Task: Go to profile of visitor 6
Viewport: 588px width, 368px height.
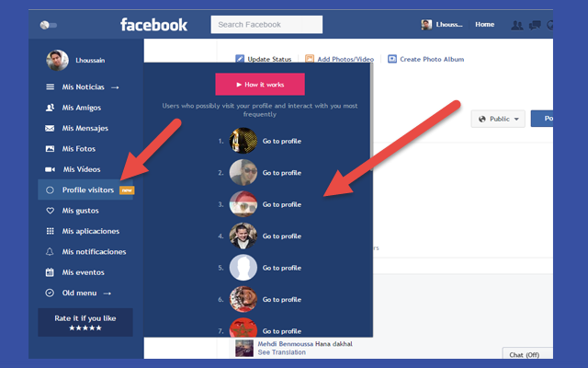Action: (282, 300)
